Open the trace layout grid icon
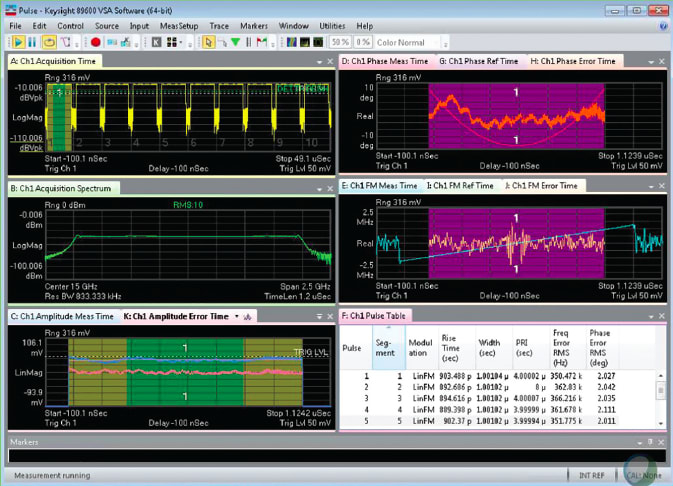The image size is (673, 486). pyautogui.click(x=174, y=42)
